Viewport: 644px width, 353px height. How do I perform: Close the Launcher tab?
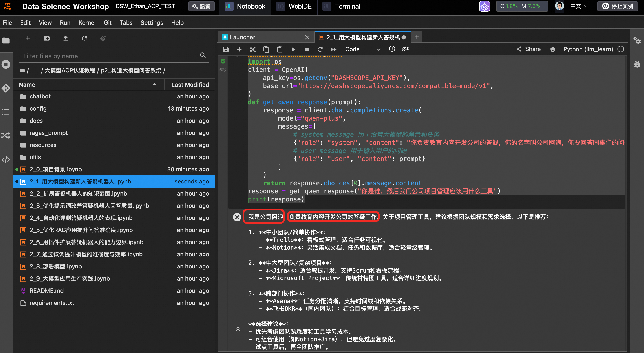307,37
